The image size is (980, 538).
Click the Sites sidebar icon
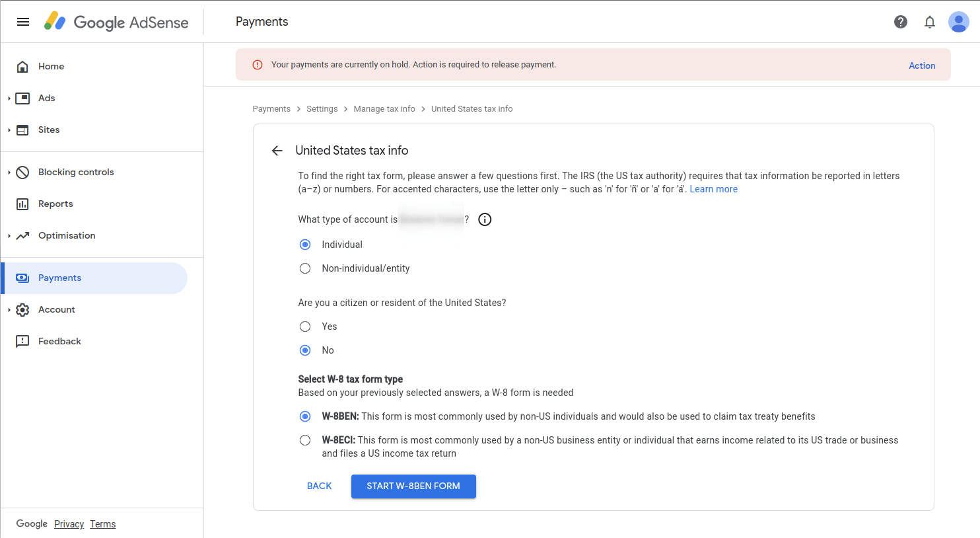[x=22, y=130]
